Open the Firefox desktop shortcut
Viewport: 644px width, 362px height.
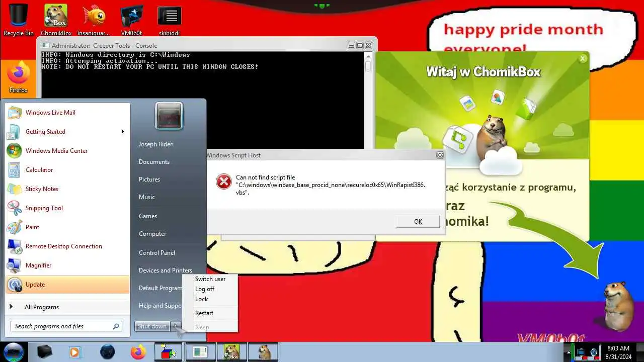point(19,77)
